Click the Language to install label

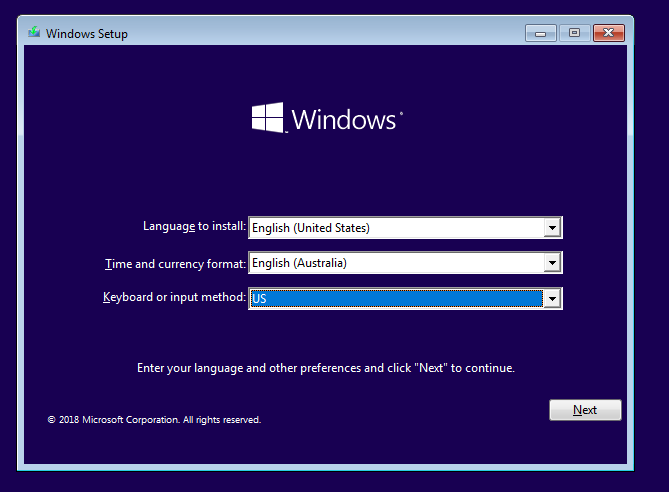coord(195,226)
